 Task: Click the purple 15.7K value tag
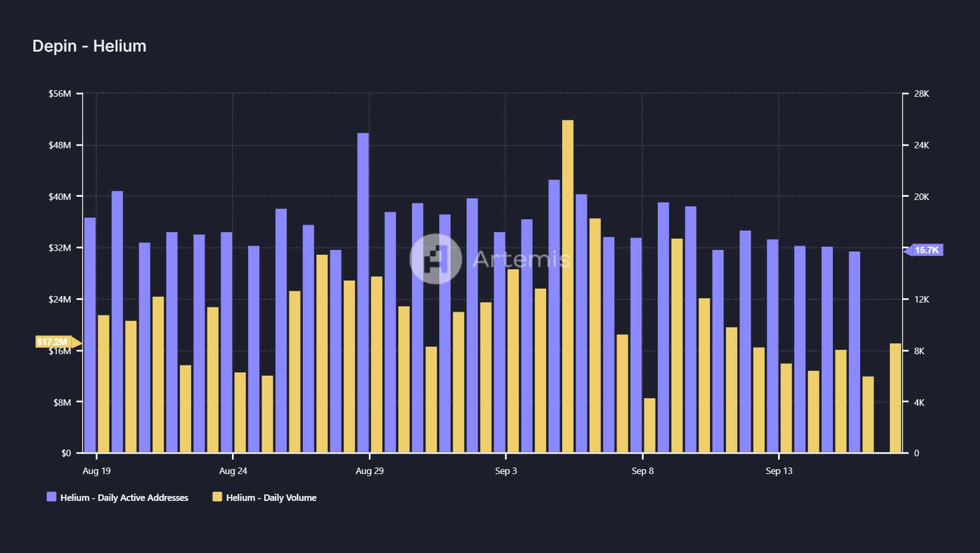pyautogui.click(x=924, y=250)
